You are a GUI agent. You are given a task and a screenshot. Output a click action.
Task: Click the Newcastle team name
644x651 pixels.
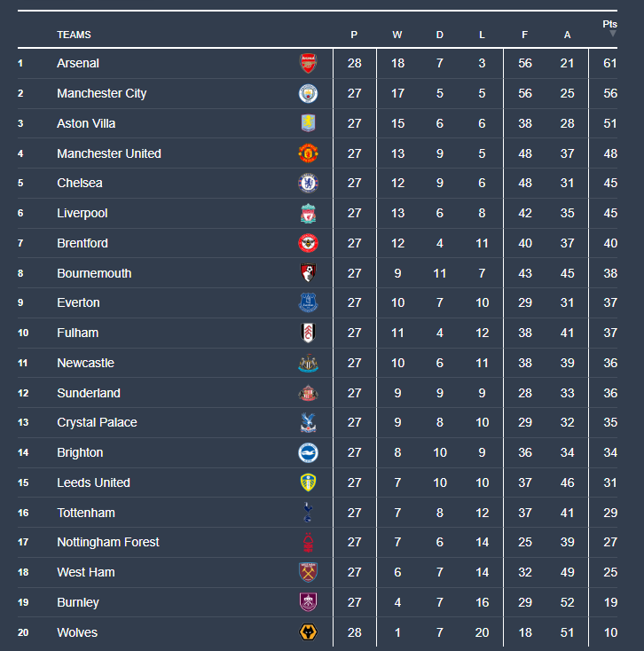click(x=85, y=363)
